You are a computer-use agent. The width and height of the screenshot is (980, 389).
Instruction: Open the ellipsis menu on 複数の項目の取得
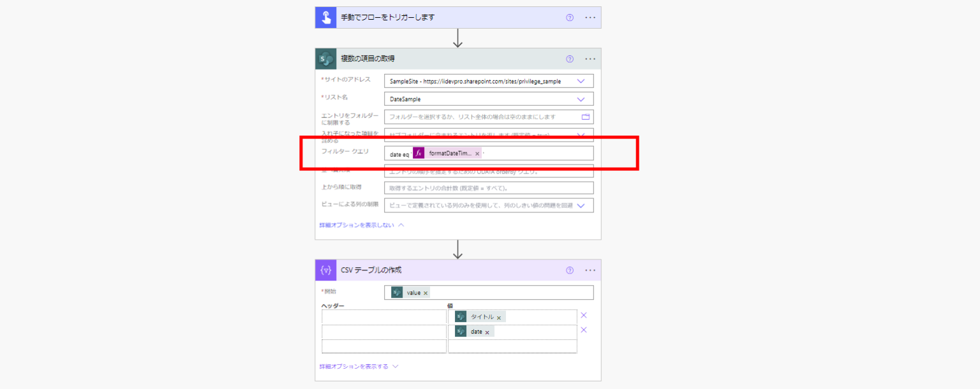590,58
